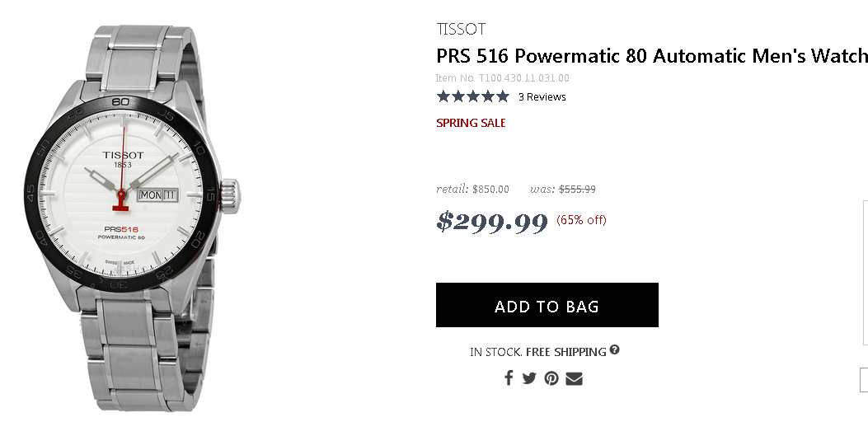Click the 65% off discount text
The image size is (868, 422).
point(581,220)
